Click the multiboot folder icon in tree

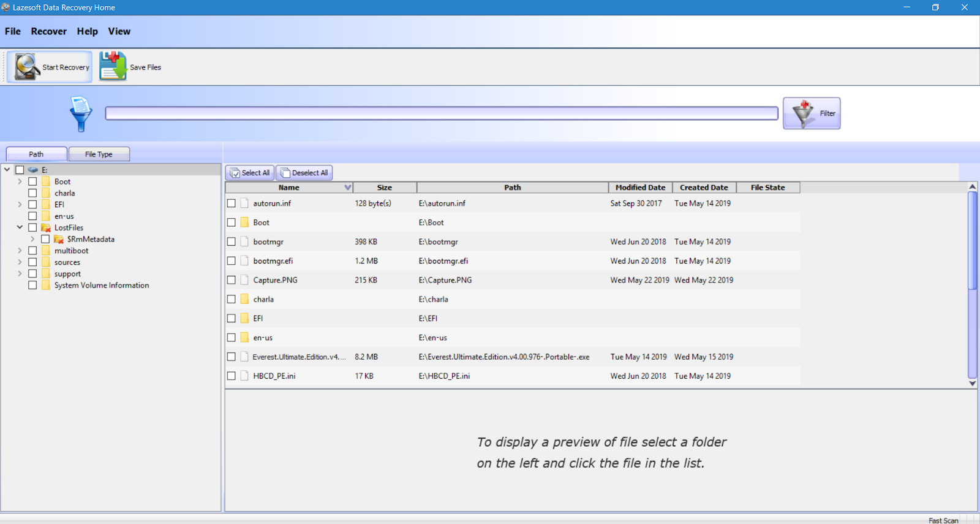pyautogui.click(x=46, y=251)
